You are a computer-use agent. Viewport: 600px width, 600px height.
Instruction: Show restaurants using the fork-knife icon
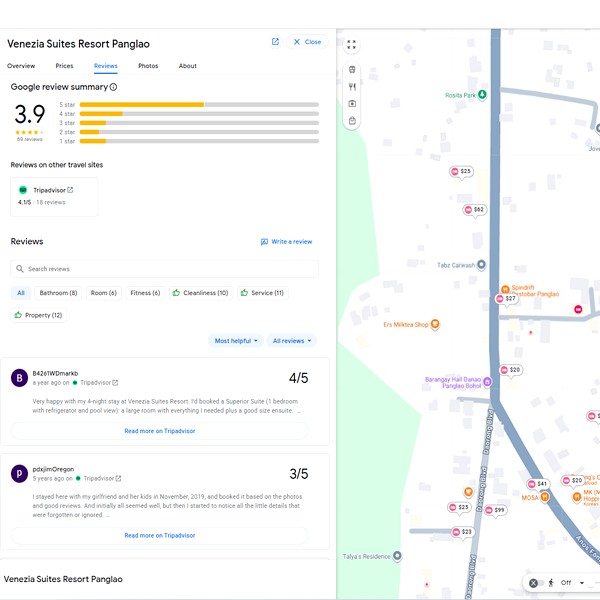click(x=352, y=87)
